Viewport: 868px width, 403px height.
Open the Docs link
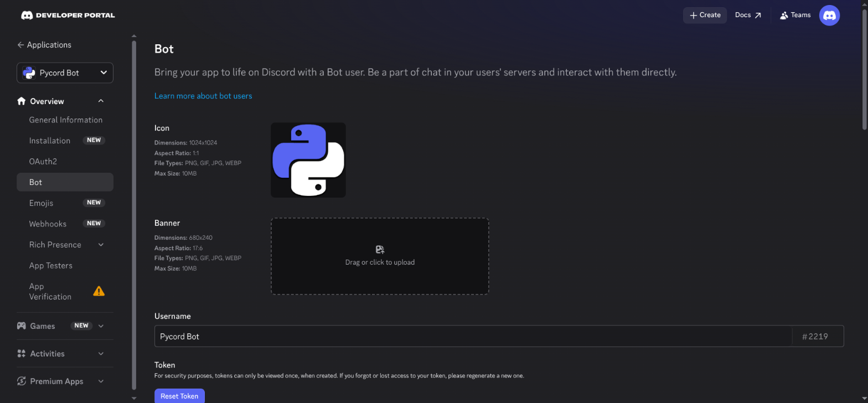tap(748, 15)
